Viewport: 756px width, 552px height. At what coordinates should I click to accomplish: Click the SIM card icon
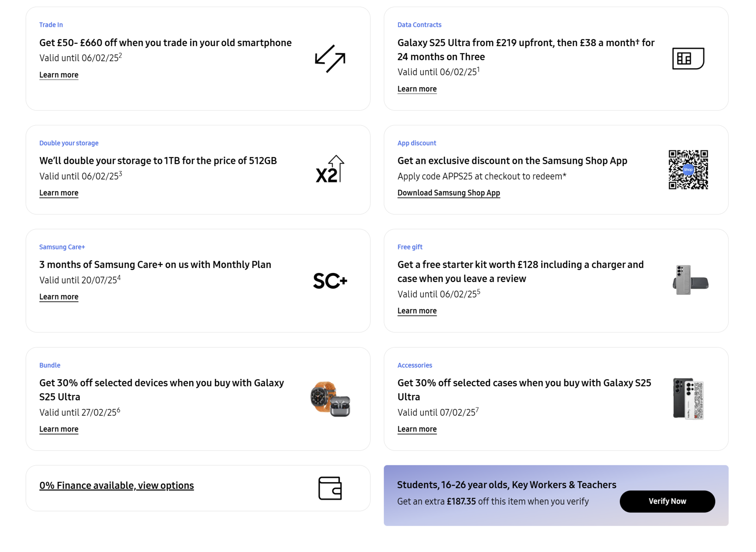pos(688,59)
